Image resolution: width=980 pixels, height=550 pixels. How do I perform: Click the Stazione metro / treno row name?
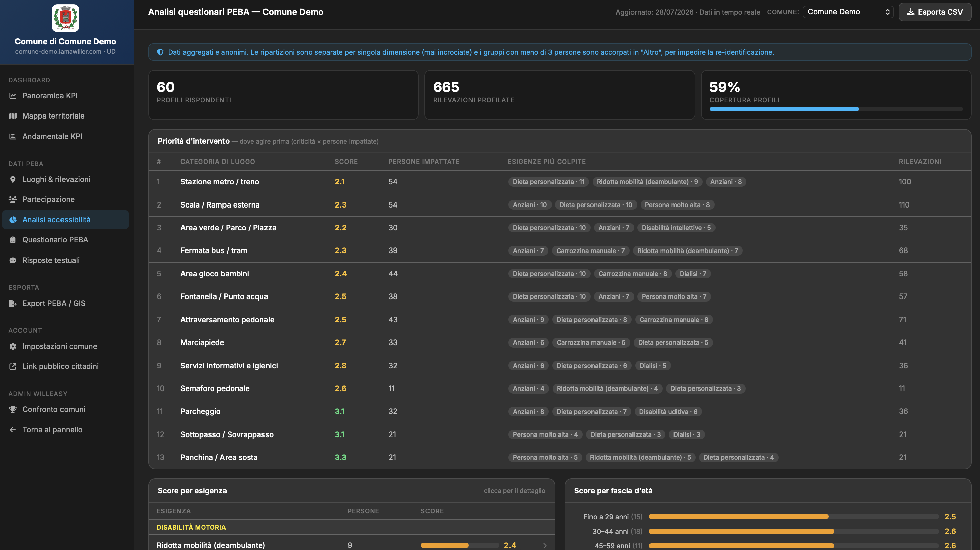(219, 182)
